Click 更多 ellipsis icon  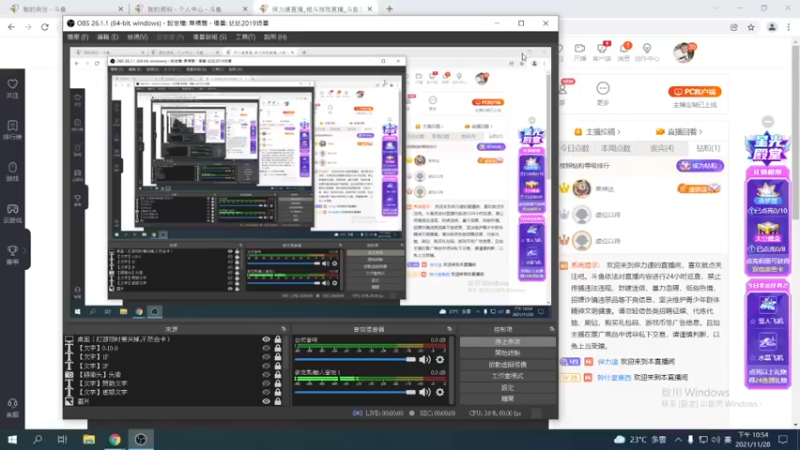tap(603, 88)
